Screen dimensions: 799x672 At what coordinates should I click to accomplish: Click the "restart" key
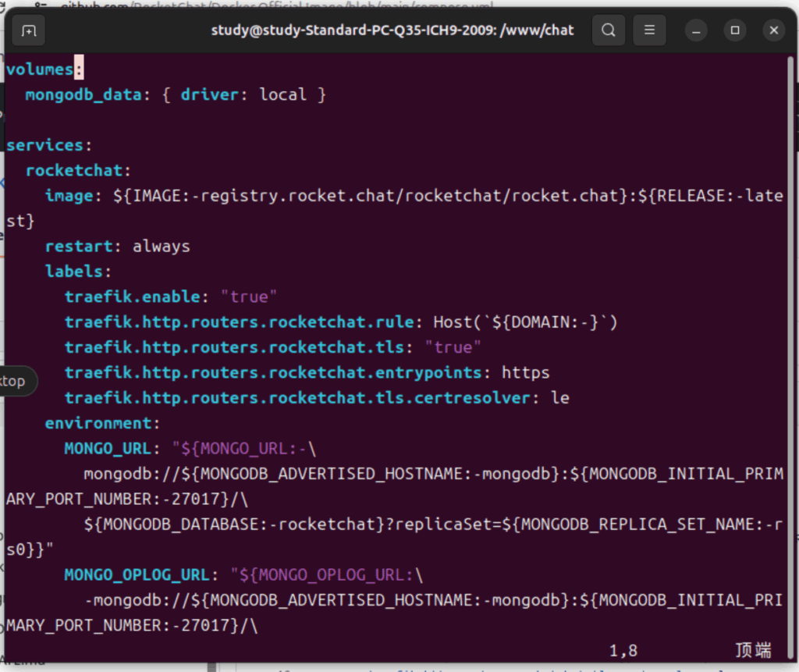pos(79,247)
